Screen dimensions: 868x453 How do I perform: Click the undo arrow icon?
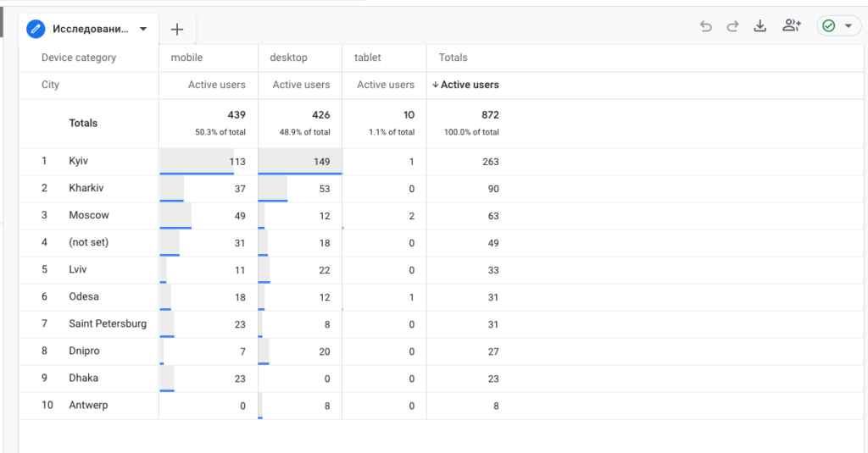[706, 26]
